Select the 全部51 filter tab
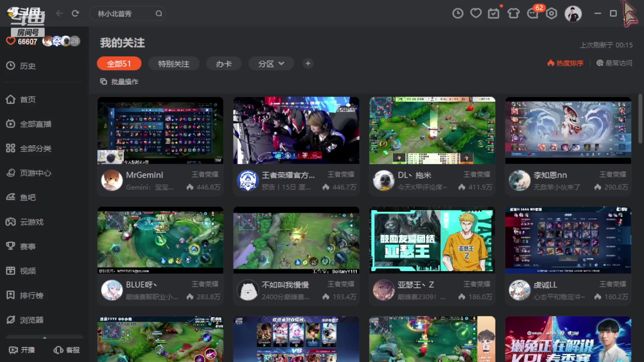Image resolution: width=644 pixels, height=362 pixels. (x=119, y=64)
